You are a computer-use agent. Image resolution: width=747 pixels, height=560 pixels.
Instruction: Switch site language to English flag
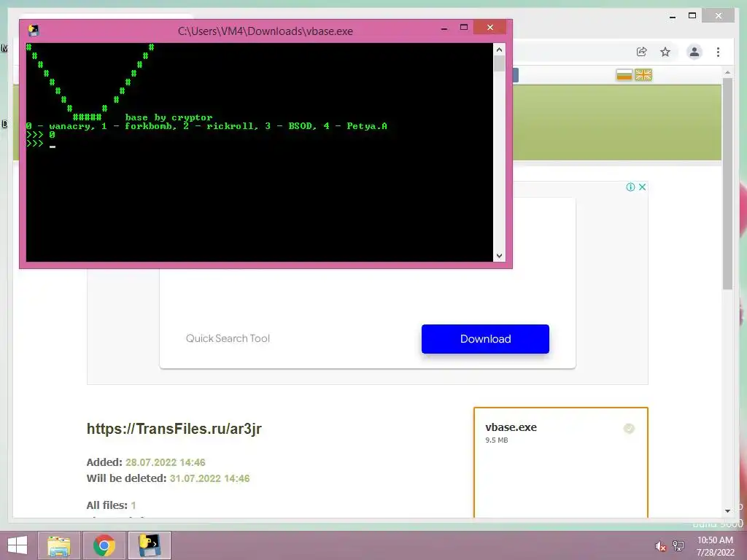pos(643,75)
